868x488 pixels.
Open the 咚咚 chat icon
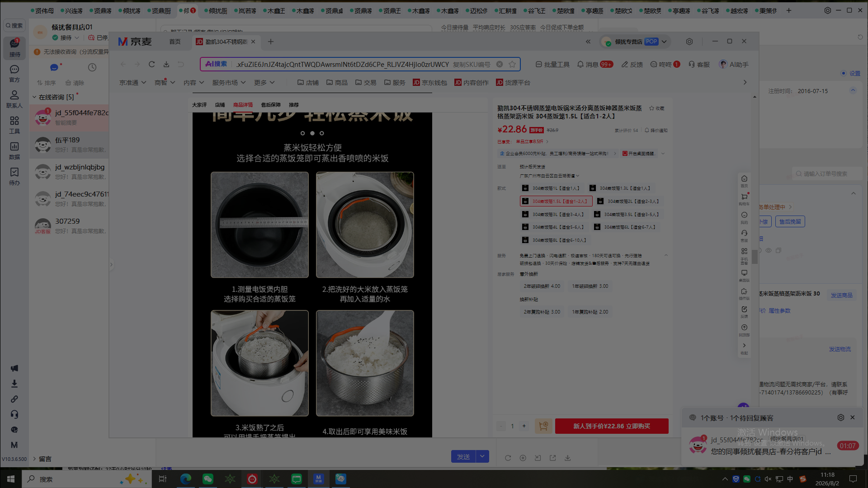coord(665,64)
